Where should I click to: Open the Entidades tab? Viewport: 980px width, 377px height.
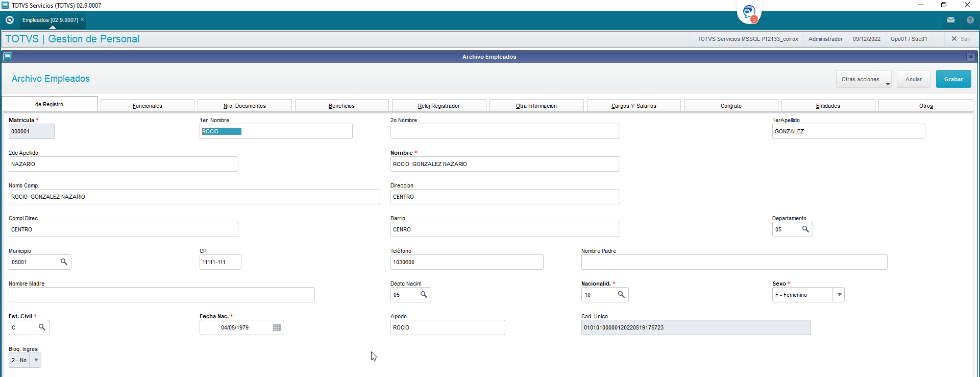pyautogui.click(x=828, y=106)
